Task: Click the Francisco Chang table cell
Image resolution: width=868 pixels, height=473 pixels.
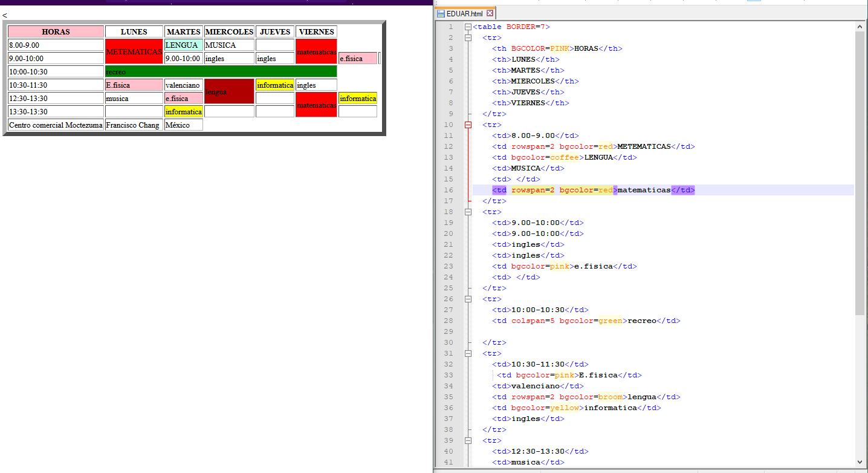Action: tap(134, 125)
